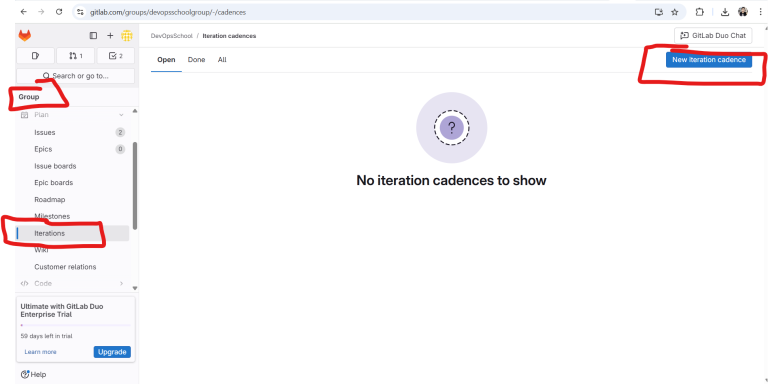
Task: Open the browser extensions puzzle icon
Action: tap(700, 12)
